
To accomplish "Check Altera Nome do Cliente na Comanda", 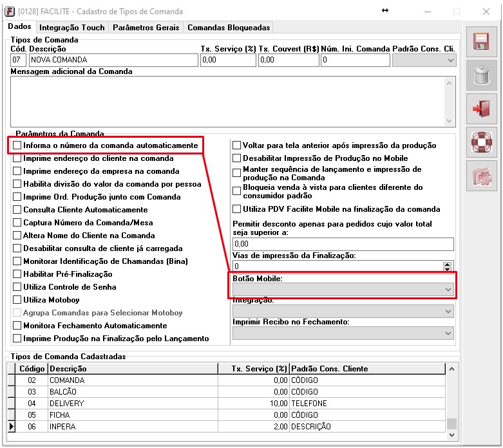I will (17, 236).
